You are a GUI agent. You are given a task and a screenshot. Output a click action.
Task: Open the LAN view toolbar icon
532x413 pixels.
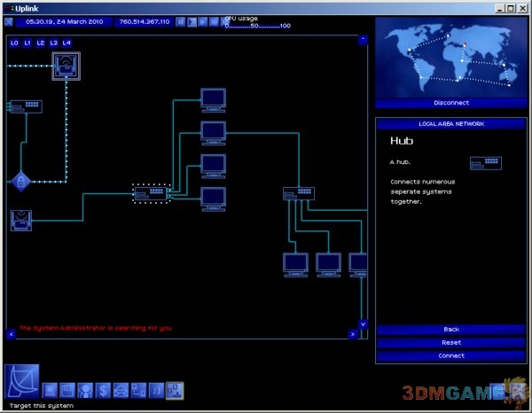click(175, 389)
